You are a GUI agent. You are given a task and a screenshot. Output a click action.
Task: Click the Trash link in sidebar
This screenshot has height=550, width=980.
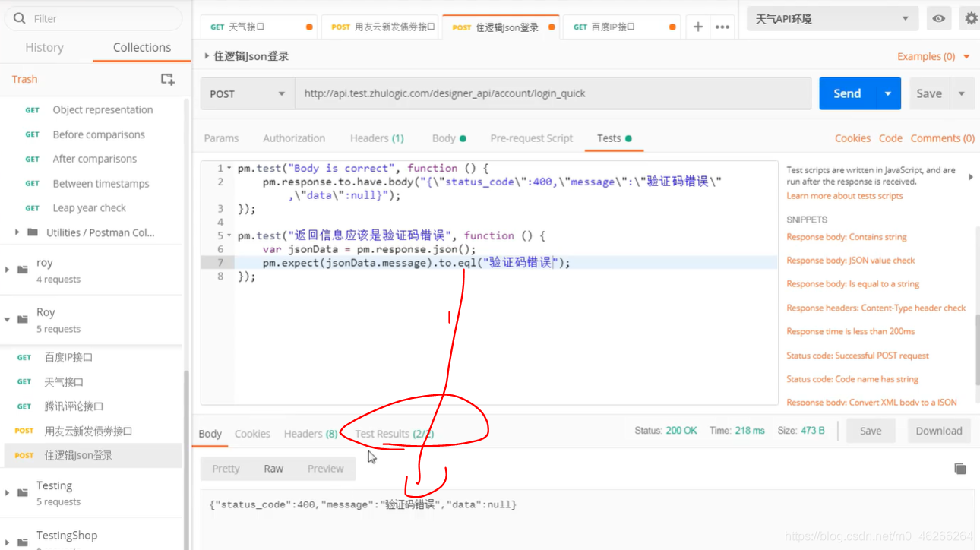pos(24,79)
